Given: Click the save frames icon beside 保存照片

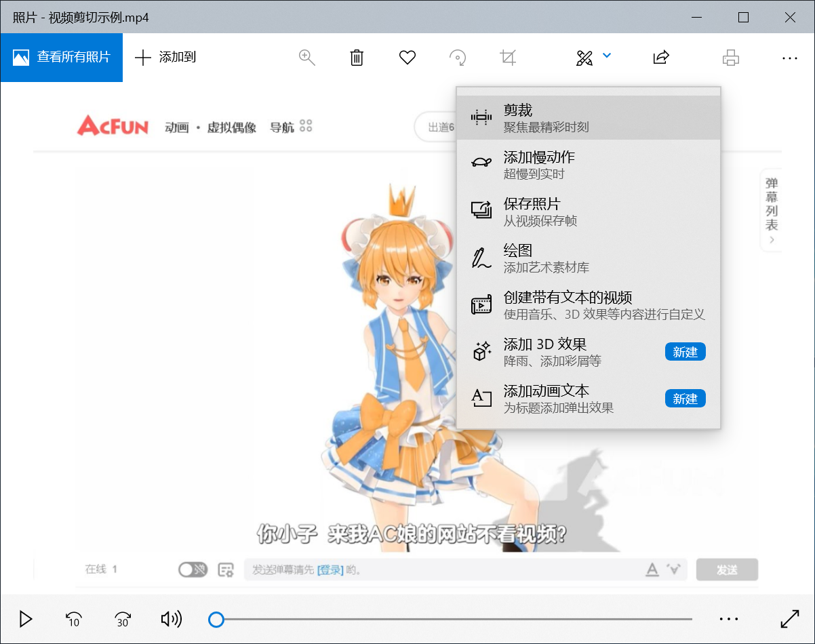Looking at the screenshot, I should tap(481, 210).
